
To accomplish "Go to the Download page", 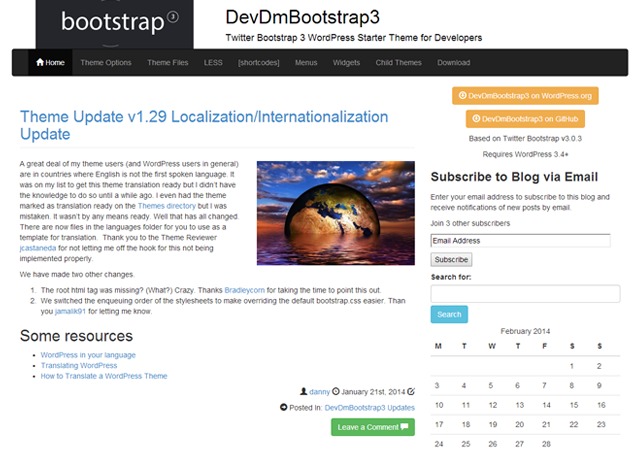I will [x=454, y=62].
